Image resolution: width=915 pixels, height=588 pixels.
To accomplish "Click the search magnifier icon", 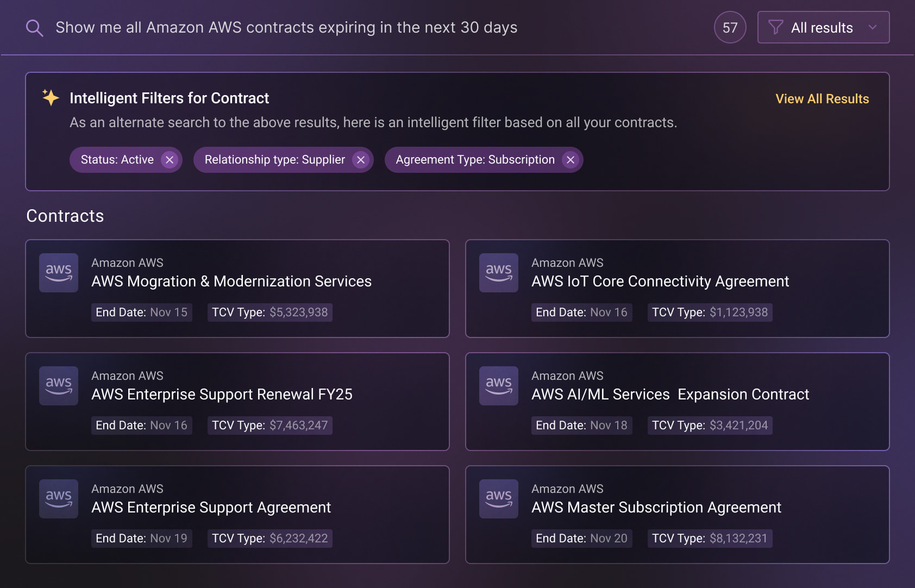I will point(34,28).
